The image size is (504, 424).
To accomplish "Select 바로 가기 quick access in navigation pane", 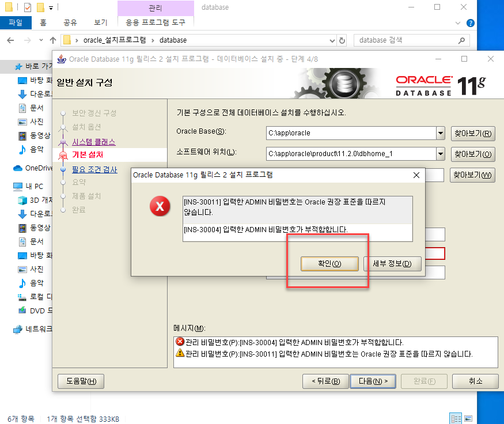I will point(33,66).
